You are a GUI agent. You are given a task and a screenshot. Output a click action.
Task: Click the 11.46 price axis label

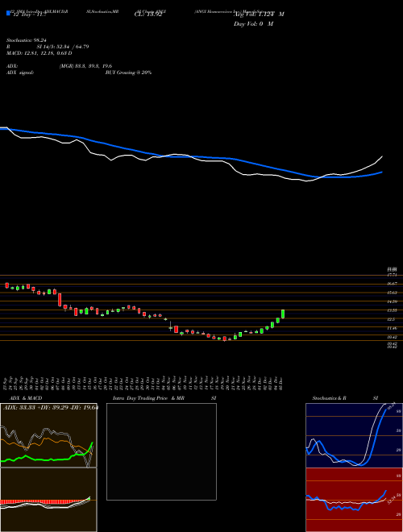tap(393, 328)
